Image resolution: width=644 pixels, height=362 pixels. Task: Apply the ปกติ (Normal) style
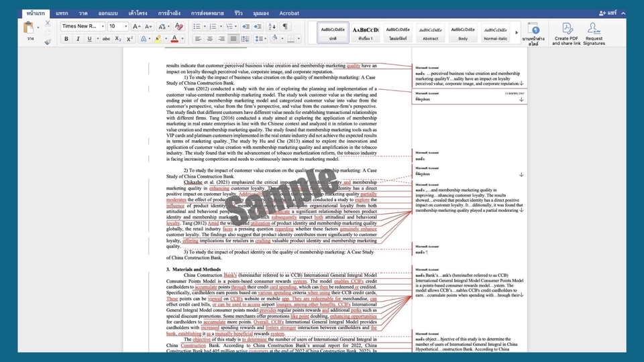333,32
